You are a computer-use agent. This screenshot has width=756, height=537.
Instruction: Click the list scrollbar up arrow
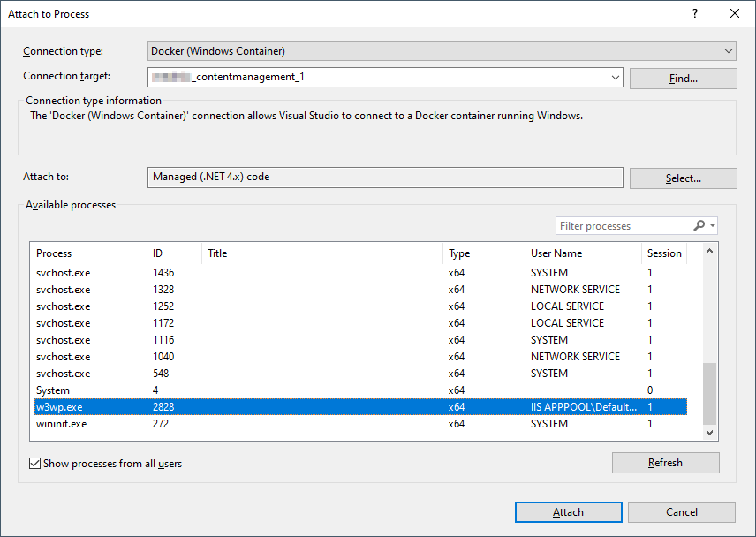click(x=709, y=251)
